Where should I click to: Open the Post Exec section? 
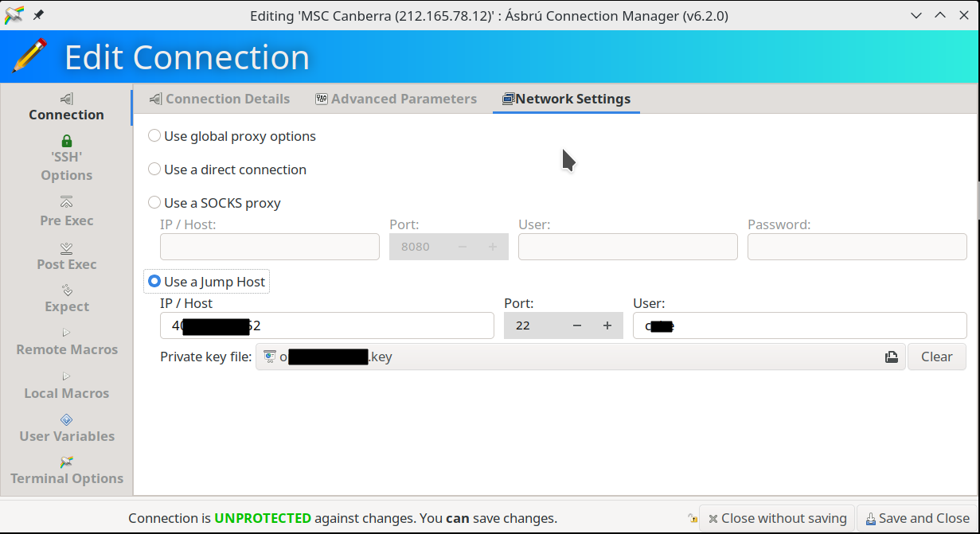[x=66, y=257]
